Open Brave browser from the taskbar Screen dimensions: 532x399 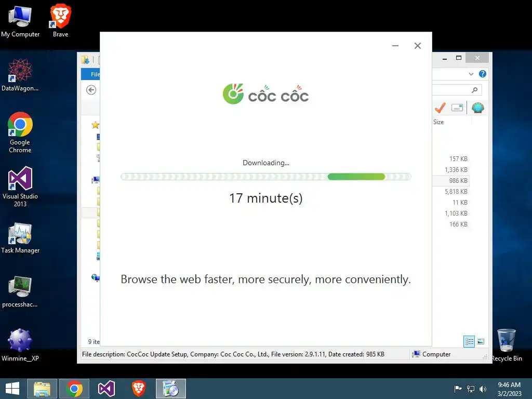click(138, 389)
